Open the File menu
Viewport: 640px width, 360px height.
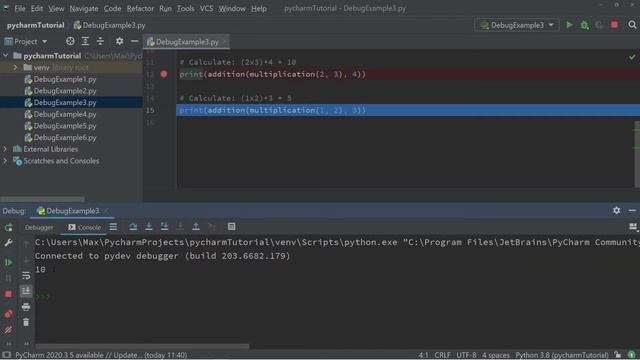pyautogui.click(x=20, y=8)
